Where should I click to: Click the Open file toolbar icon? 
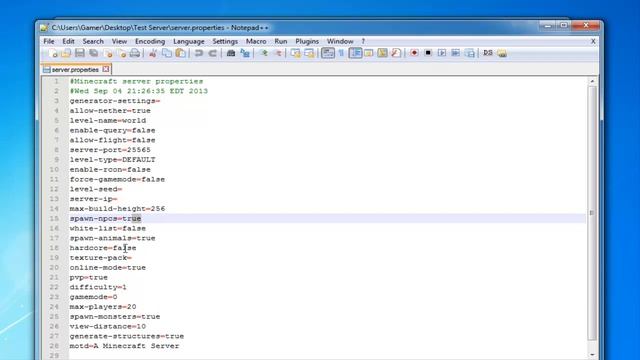(66, 53)
